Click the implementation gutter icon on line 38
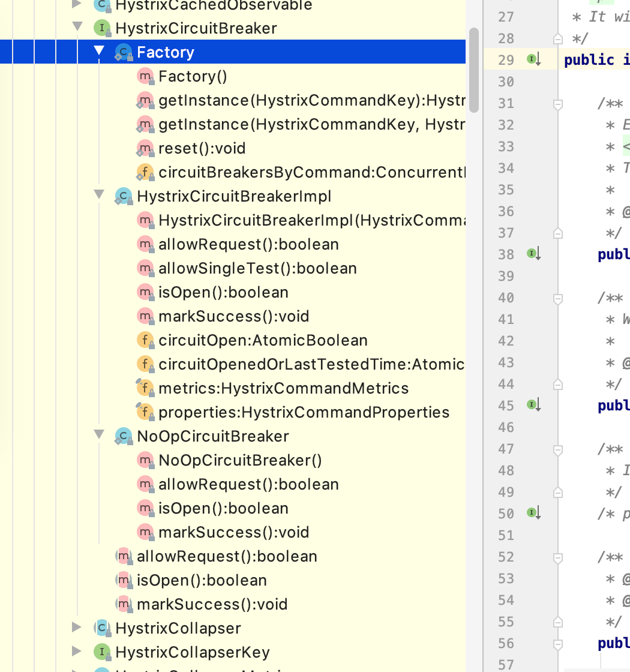Image resolution: width=630 pixels, height=672 pixels. (x=533, y=254)
